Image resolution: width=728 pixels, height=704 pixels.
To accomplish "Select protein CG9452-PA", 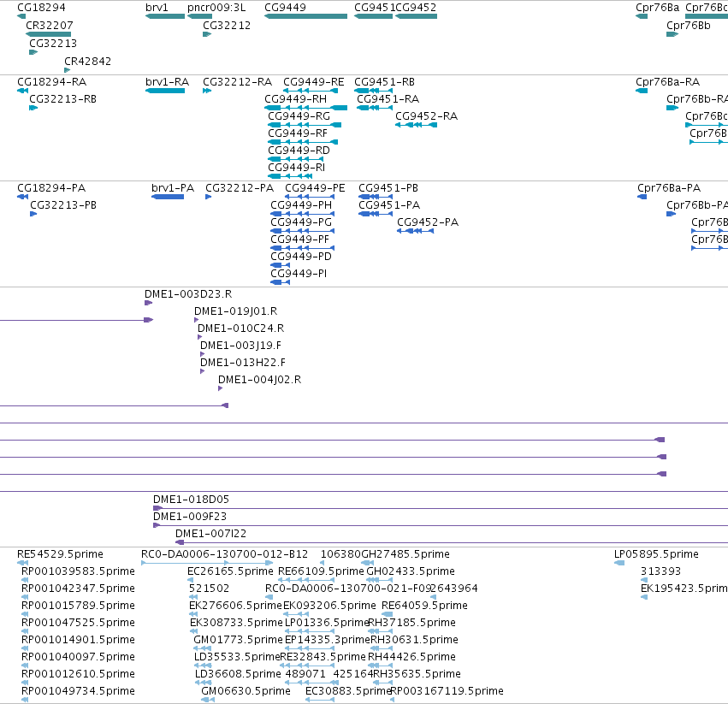I will click(x=428, y=222).
